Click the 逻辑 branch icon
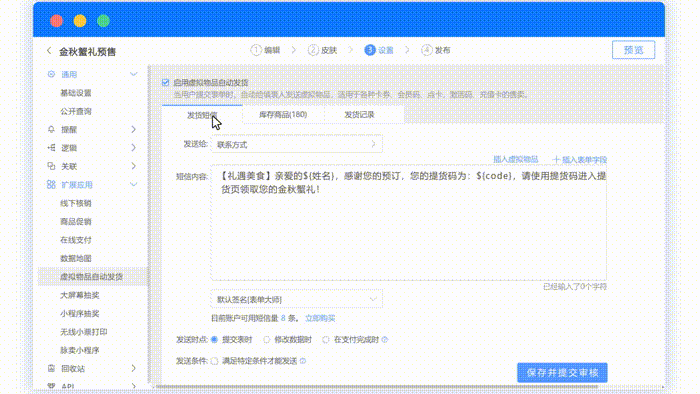The image size is (700, 394). point(51,148)
